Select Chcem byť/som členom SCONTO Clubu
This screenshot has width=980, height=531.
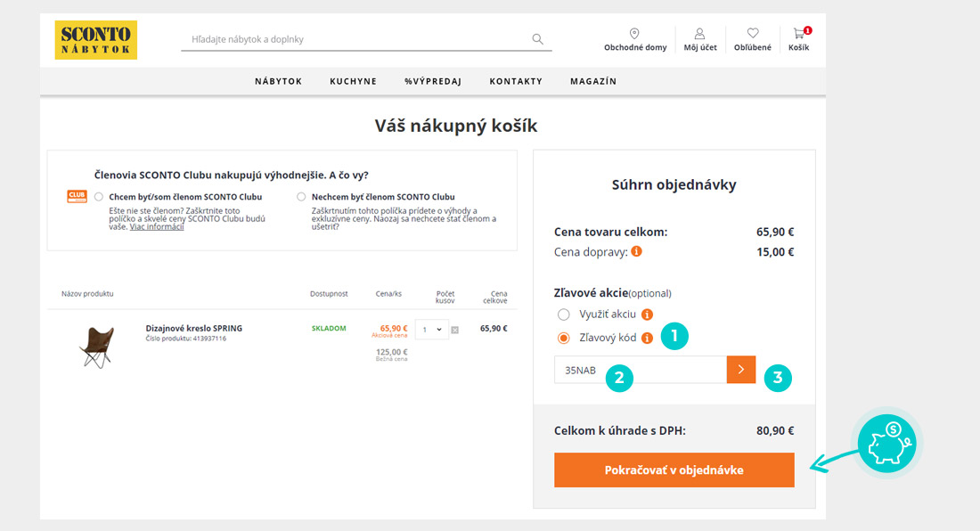pyautogui.click(x=99, y=197)
